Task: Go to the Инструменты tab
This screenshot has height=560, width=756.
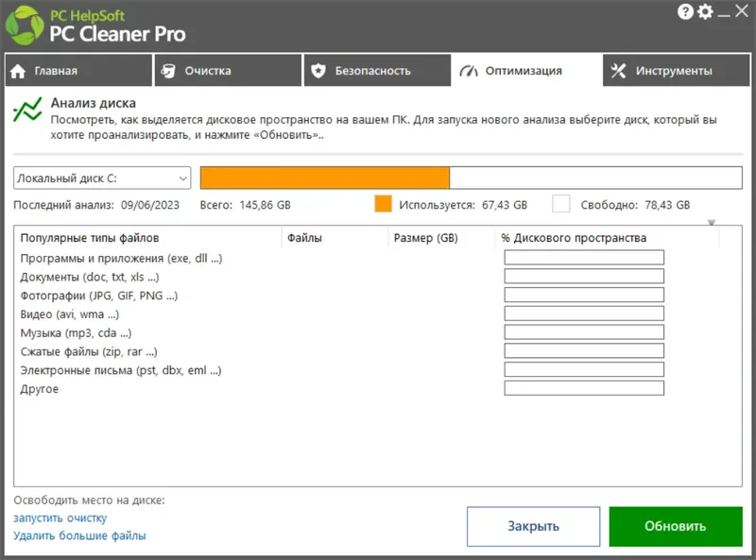Action: tap(677, 71)
